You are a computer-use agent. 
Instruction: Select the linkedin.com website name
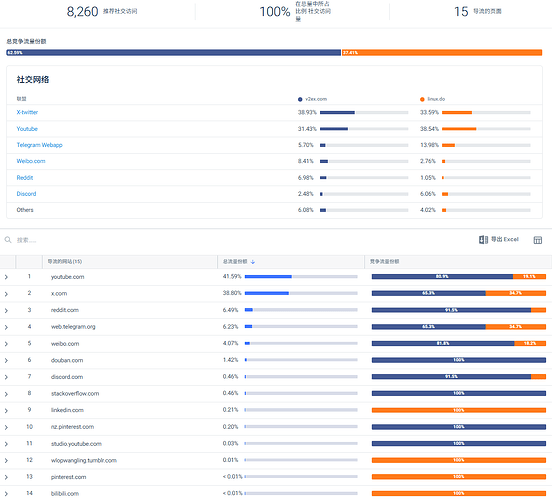click(67, 410)
